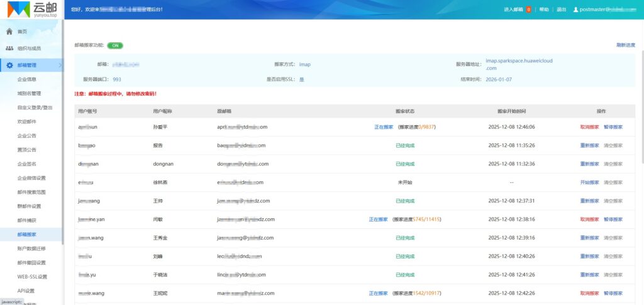Open the 帮助 help link
The image size is (644, 305).
point(544,9)
